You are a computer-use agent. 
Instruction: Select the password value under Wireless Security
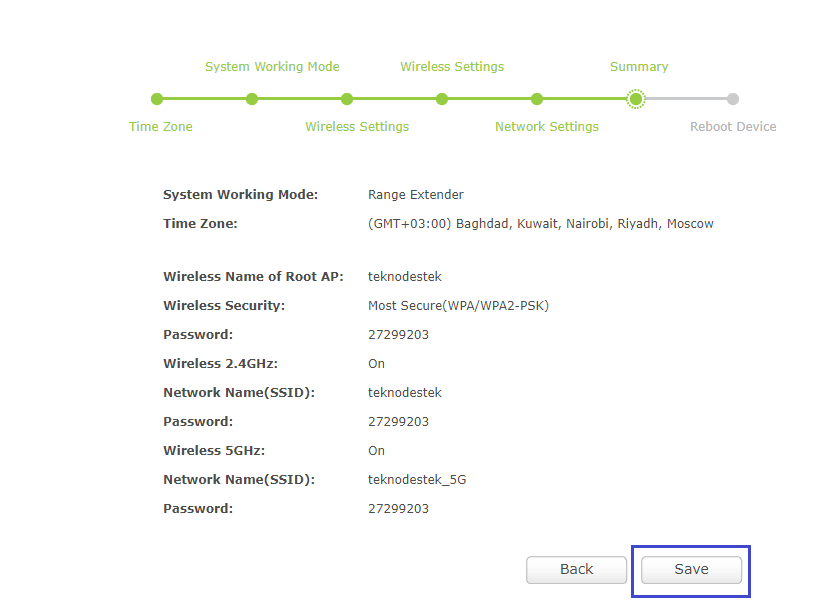point(399,334)
